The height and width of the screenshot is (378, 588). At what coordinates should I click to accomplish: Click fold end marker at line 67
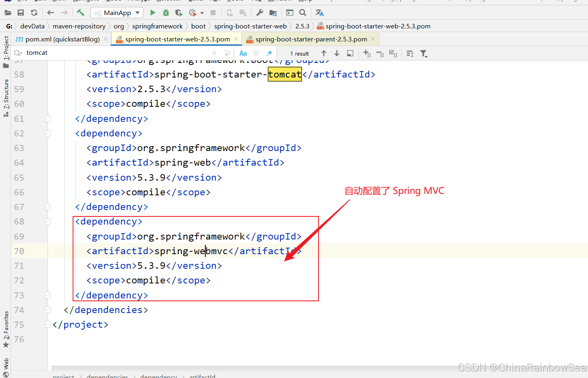click(x=48, y=207)
